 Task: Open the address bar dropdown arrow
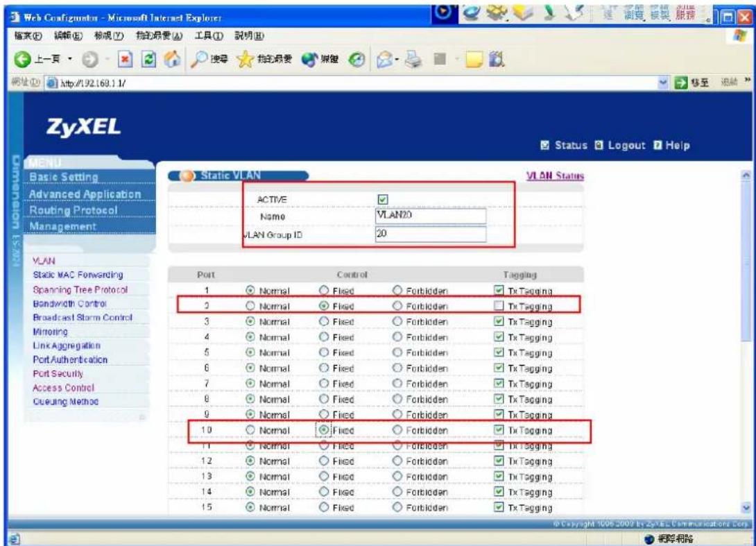[664, 83]
